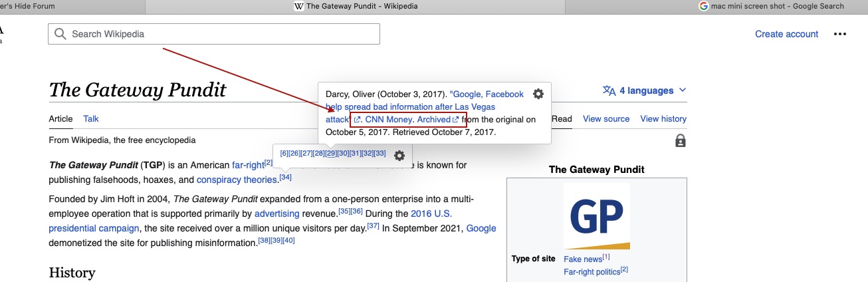Switch to the Talk tab
The height and width of the screenshot is (282, 868).
91,118
